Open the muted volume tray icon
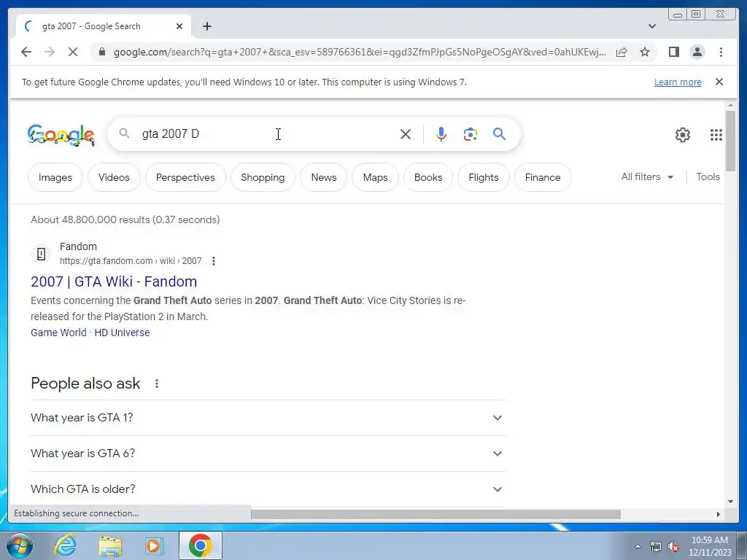Image resolution: width=747 pixels, height=560 pixels. click(673, 546)
